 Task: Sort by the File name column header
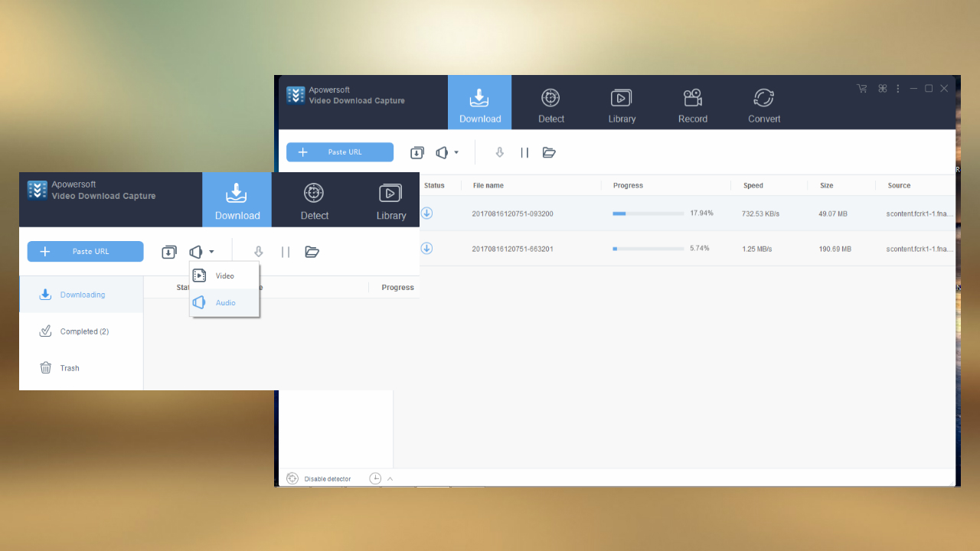[488, 185]
